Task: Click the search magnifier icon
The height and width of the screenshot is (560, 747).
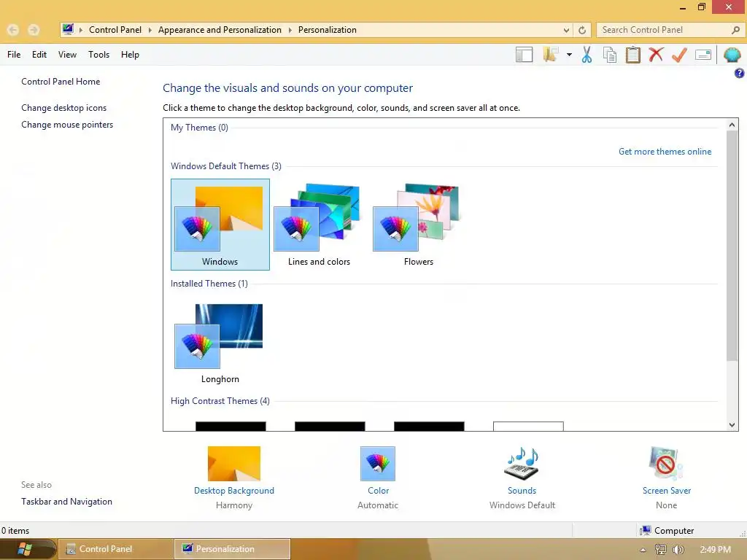Action: tap(735, 30)
